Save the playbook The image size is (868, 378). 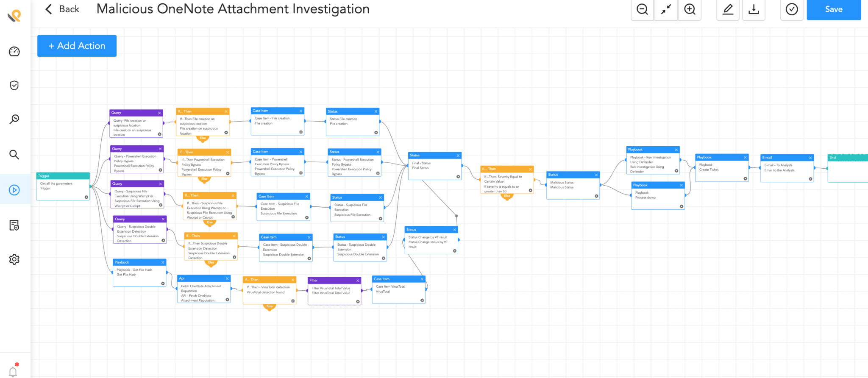pyautogui.click(x=833, y=9)
